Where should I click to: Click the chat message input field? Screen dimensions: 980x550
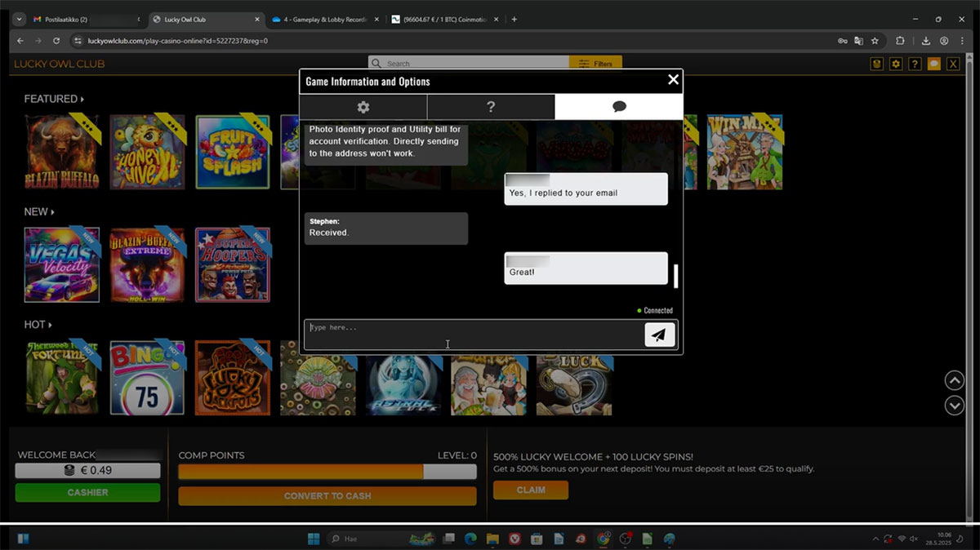point(474,335)
